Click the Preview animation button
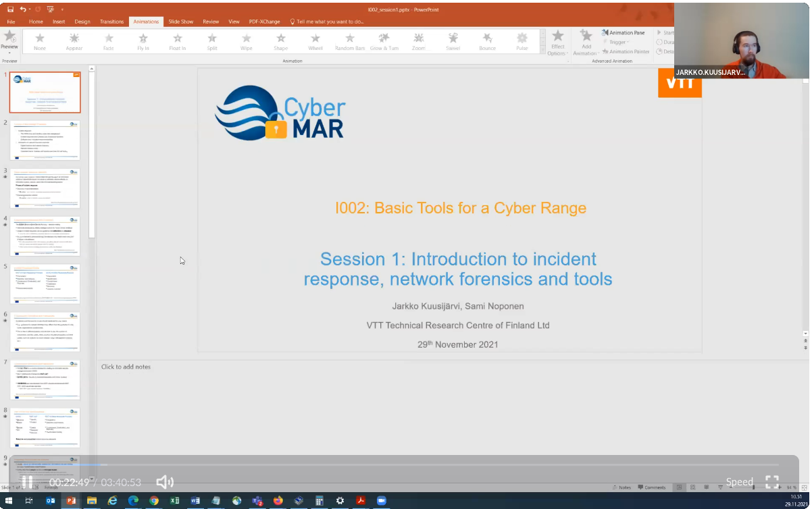The height and width of the screenshot is (509, 812). click(9, 40)
